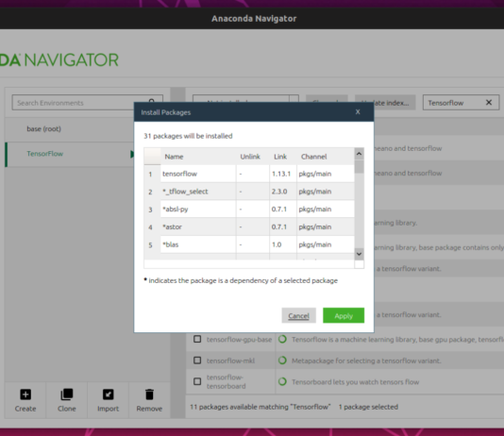Click status circle icon for tensorflow-gpu-base
This screenshot has width=504, height=436.
(x=282, y=339)
